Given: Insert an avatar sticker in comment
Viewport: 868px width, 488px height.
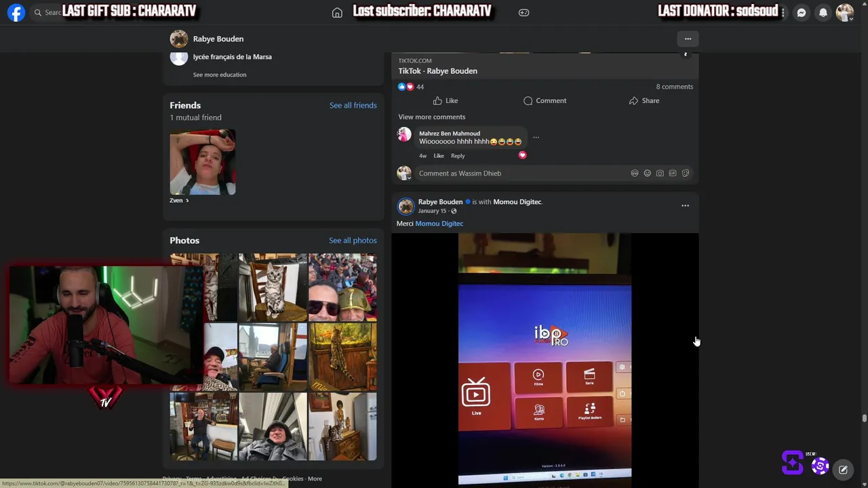Looking at the screenshot, I should tap(635, 174).
